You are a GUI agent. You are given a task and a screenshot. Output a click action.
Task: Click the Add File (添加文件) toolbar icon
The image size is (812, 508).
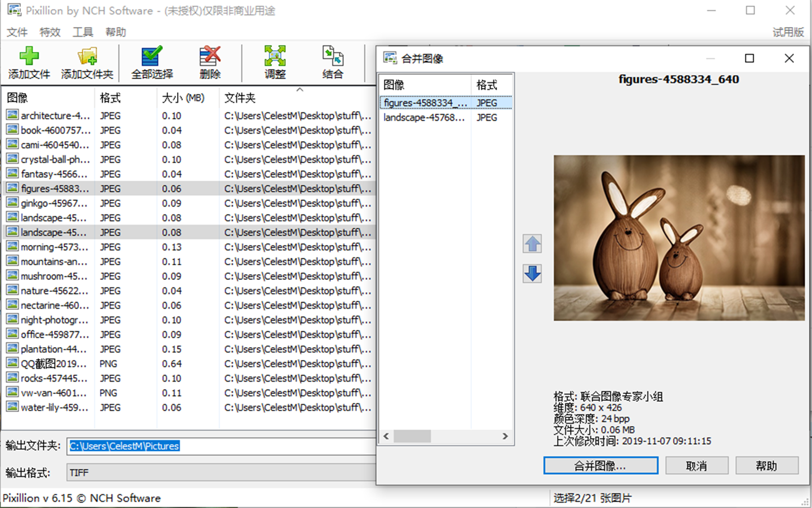pos(29,56)
